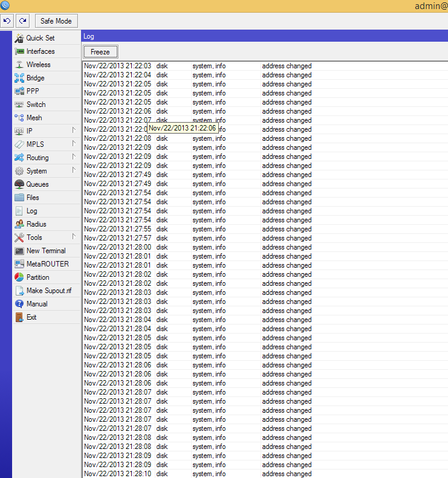Select log entry at 21:22:03
448x478 pixels.
click(265, 66)
